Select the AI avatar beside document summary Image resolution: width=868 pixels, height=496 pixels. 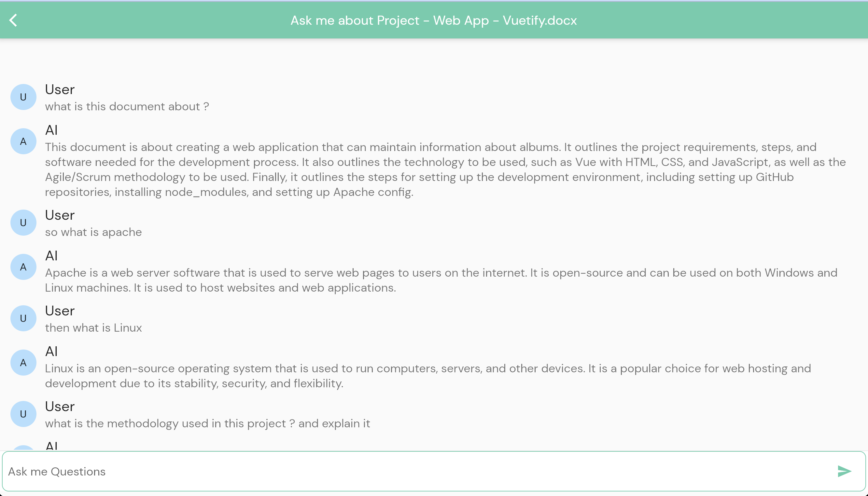click(x=23, y=141)
